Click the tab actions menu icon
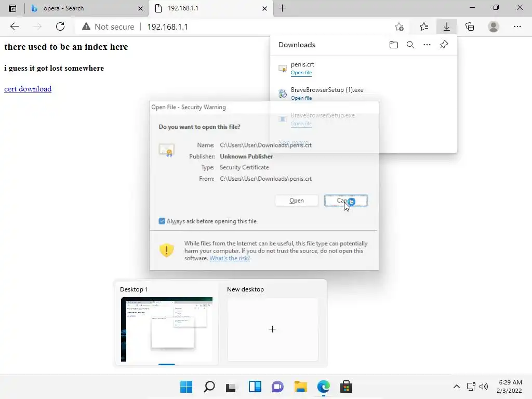 (x=12, y=8)
